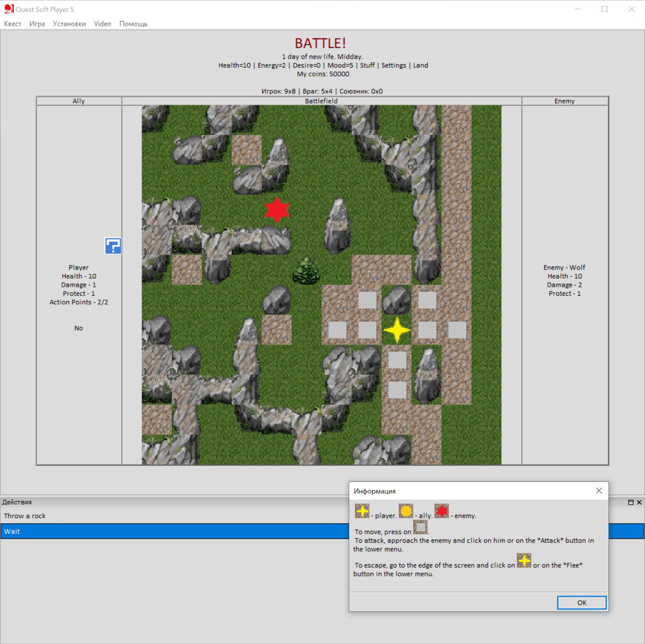Click Quest Soft Player app logo icon
The width and height of the screenshot is (645, 644).
click(x=8, y=9)
